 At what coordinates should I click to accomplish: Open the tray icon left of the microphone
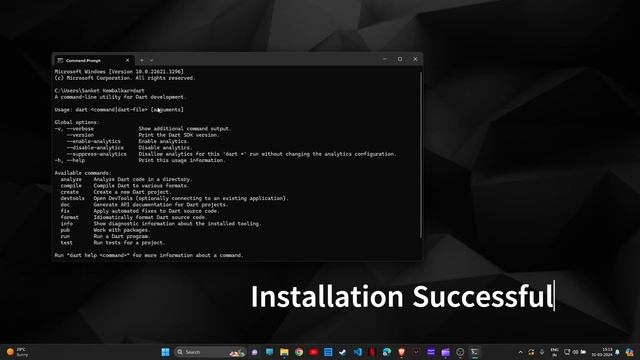(x=531, y=352)
